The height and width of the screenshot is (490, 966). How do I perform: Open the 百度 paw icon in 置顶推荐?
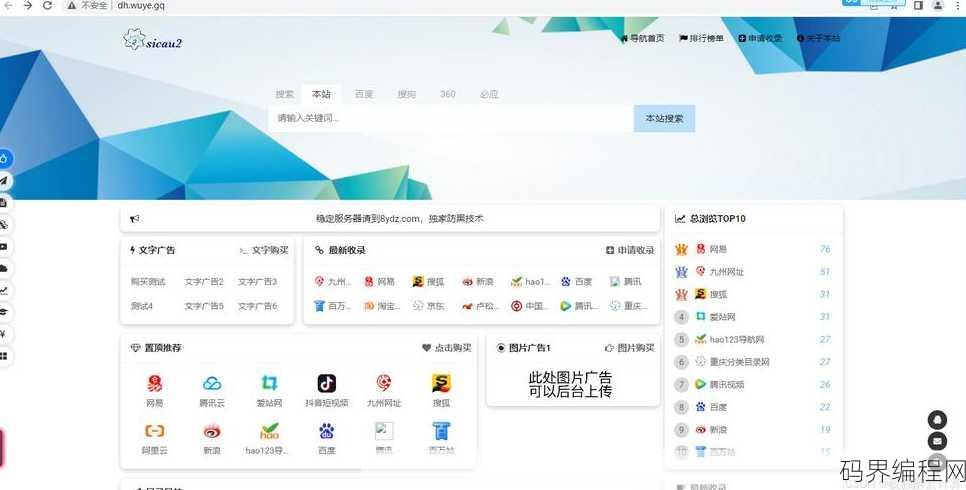327,431
